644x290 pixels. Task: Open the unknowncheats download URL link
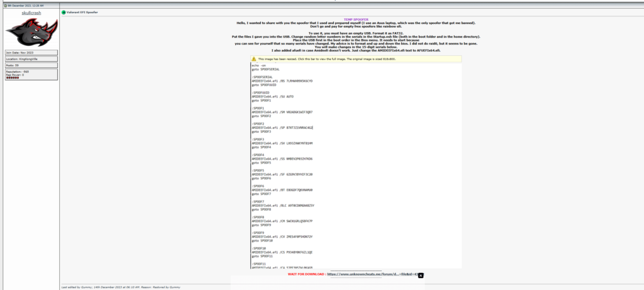(x=370, y=274)
